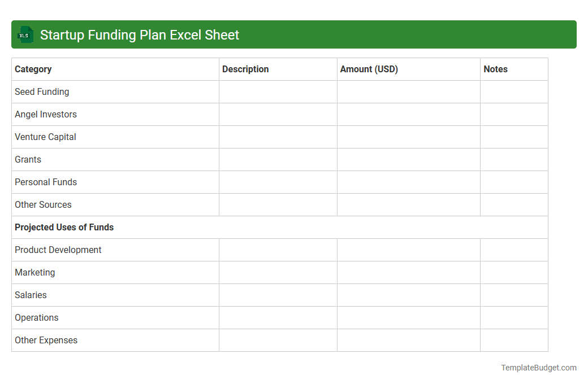The height and width of the screenshot is (384, 588).
Task: Click the Amount (USD) column header
Action: pos(369,69)
